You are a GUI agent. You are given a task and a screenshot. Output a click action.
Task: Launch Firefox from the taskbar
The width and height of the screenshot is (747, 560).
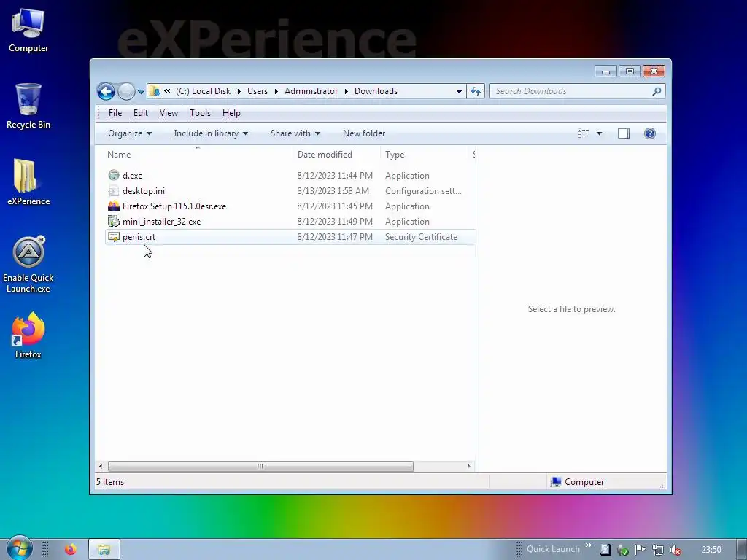[71, 550]
